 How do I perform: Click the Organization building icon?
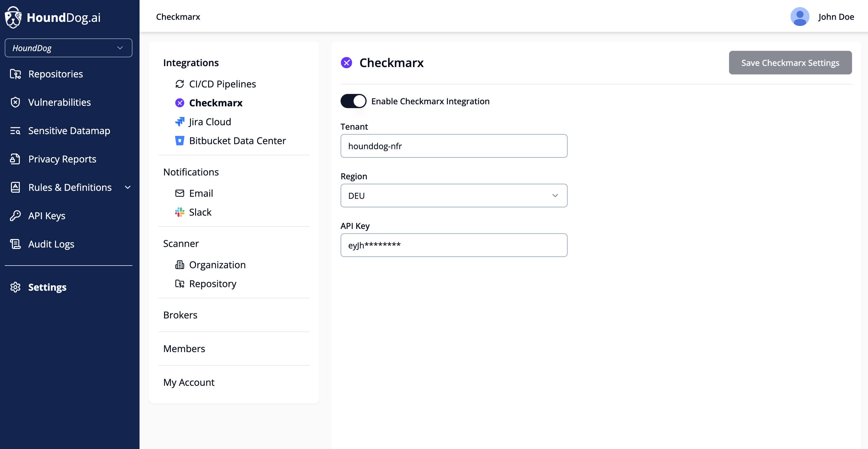pyautogui.click(x=179, y=265)
